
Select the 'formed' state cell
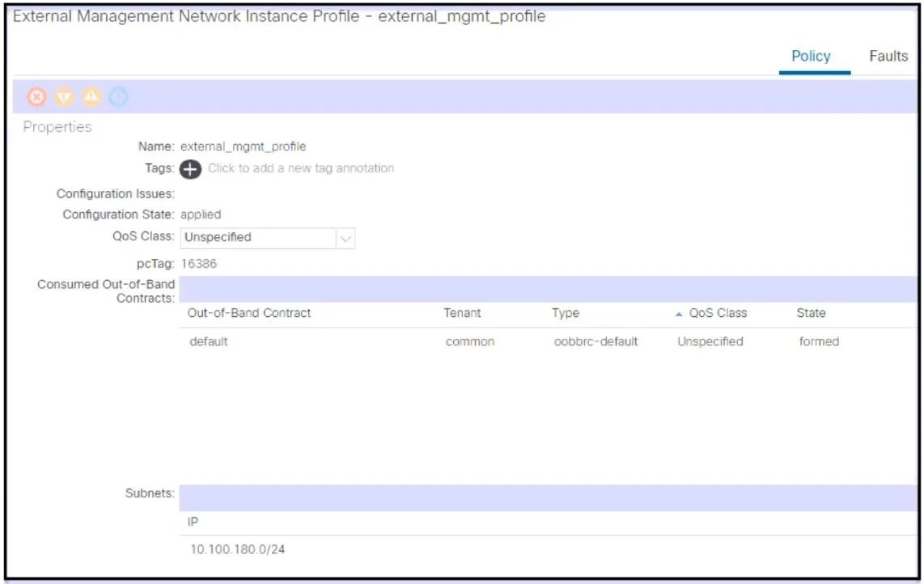[819, 342]
